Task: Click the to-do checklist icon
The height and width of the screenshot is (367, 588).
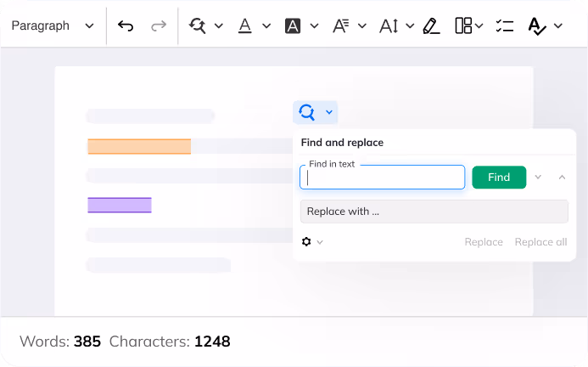Action: 505,25
